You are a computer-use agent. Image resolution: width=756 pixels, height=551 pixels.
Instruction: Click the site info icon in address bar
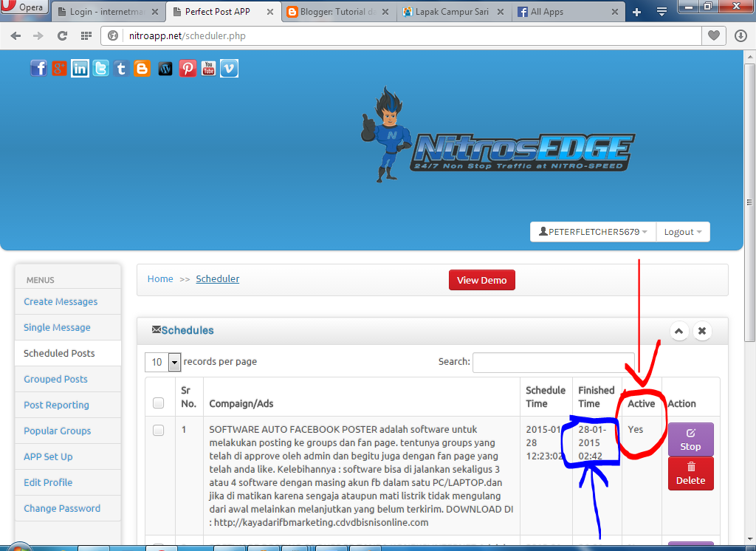click(113, 35)
